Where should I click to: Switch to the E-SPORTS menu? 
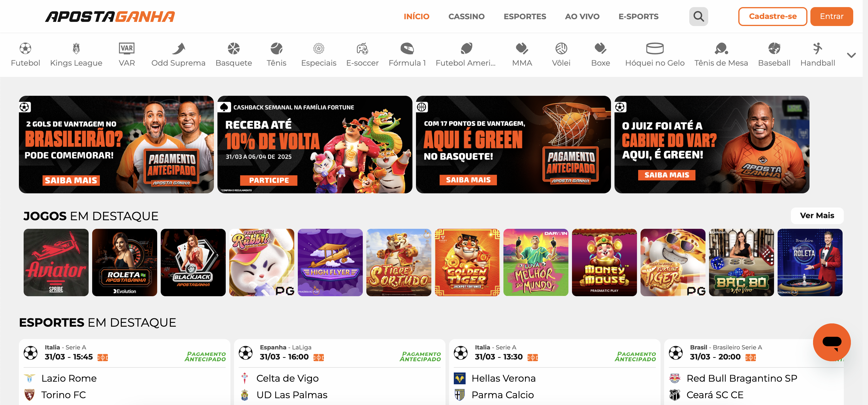click(638, 16)
